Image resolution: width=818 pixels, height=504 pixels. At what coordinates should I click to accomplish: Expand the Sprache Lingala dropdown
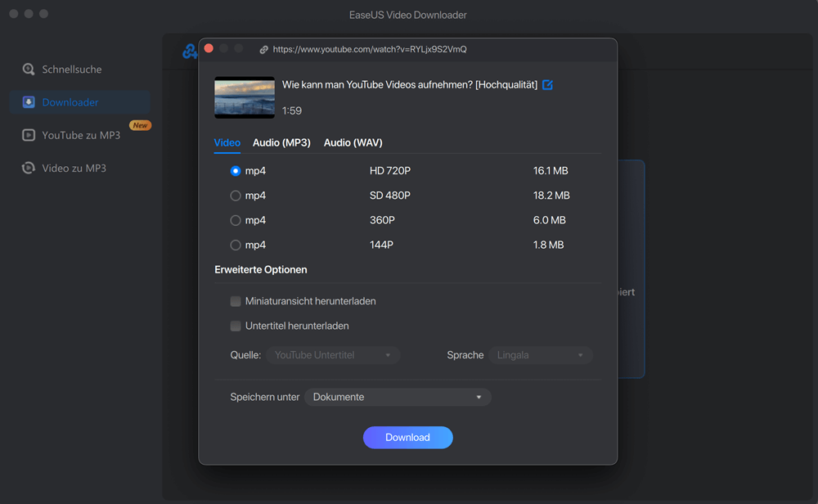[x=541, y=355]
